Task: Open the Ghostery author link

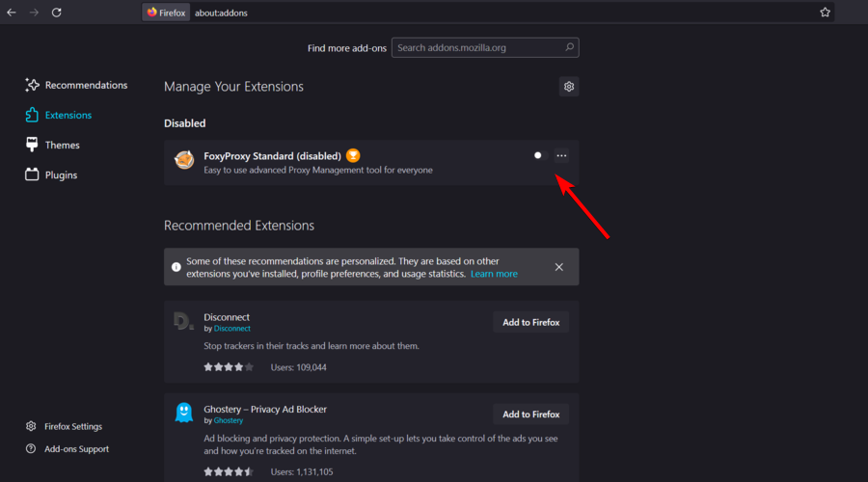Action: (x=228, y=420)
